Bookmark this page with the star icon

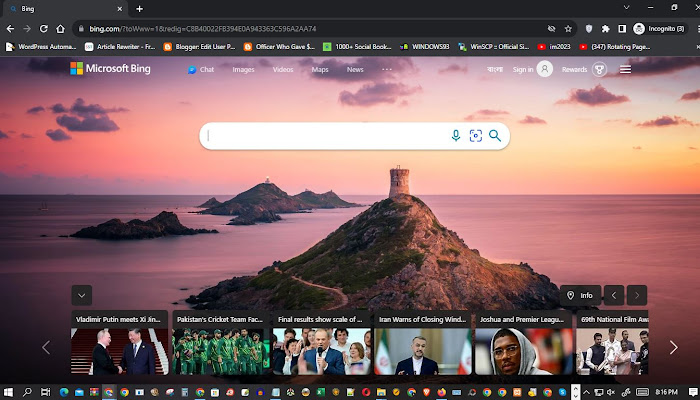pyautogui.click(x=568, y=29)
